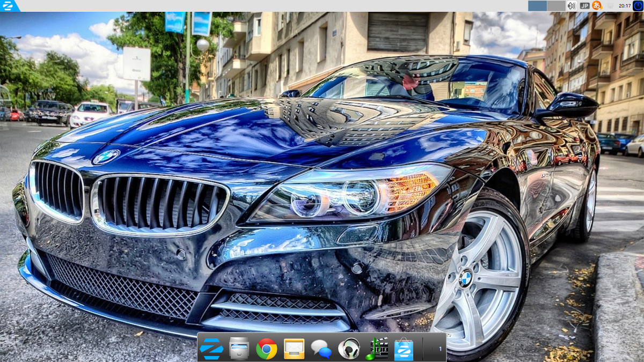Open the chat messenger from the dock

pyautogui.click(x=321, y=349)
